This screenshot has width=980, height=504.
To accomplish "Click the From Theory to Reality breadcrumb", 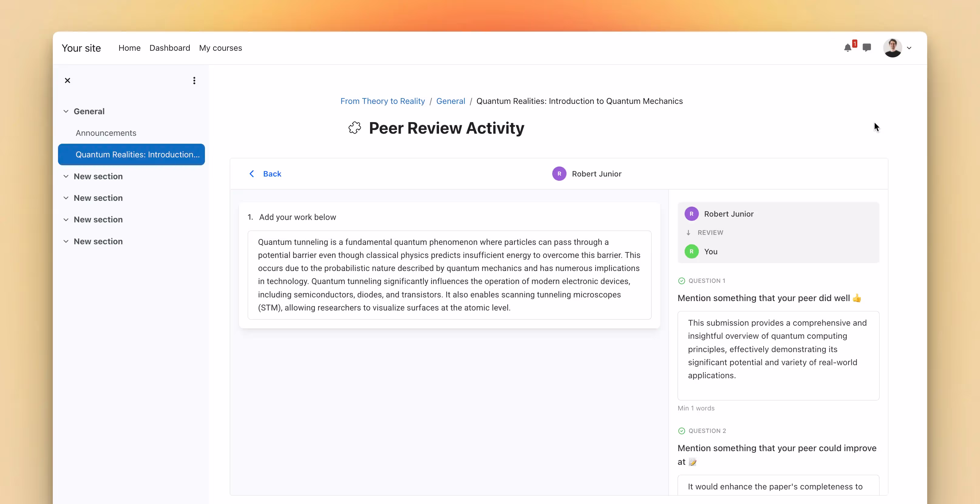I will [x=382, y=101].
